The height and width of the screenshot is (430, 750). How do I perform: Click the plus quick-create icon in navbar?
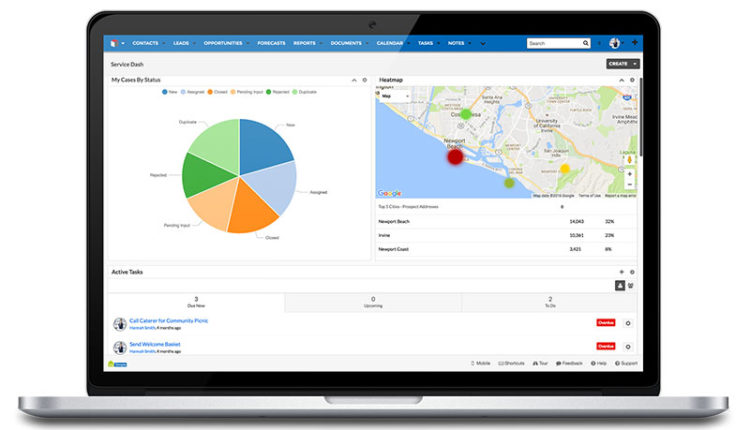click(x=634, y=43)
